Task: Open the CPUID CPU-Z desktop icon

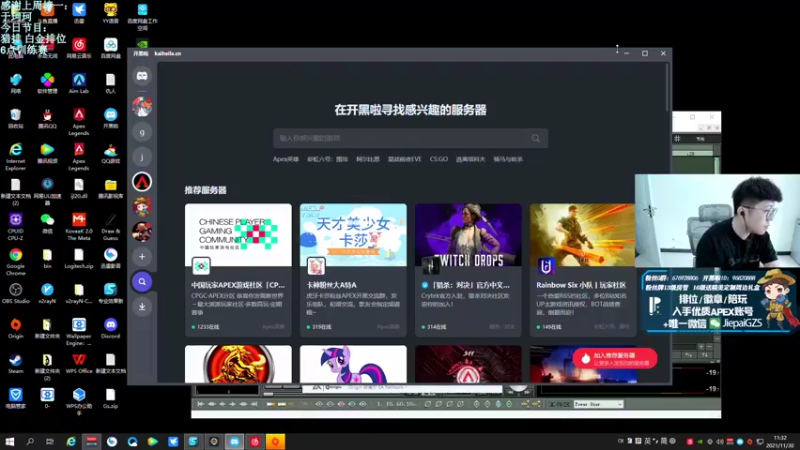Action: (16, 227)
